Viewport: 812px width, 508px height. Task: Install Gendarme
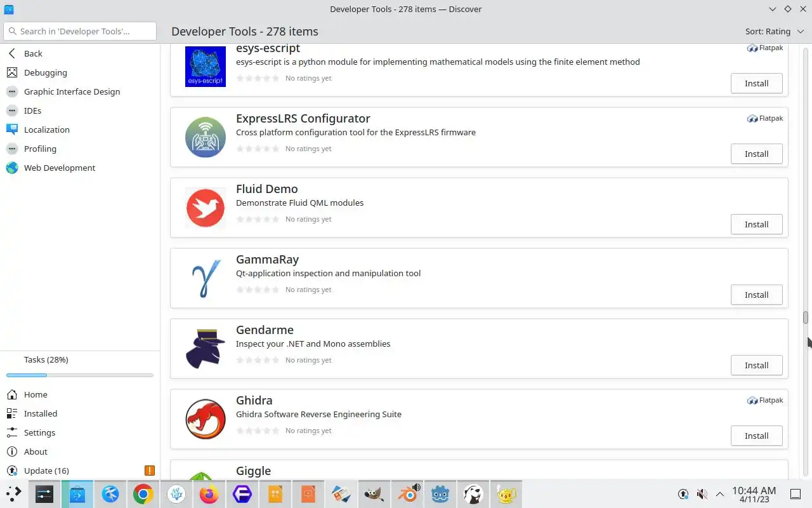click(x=756, y=365)
